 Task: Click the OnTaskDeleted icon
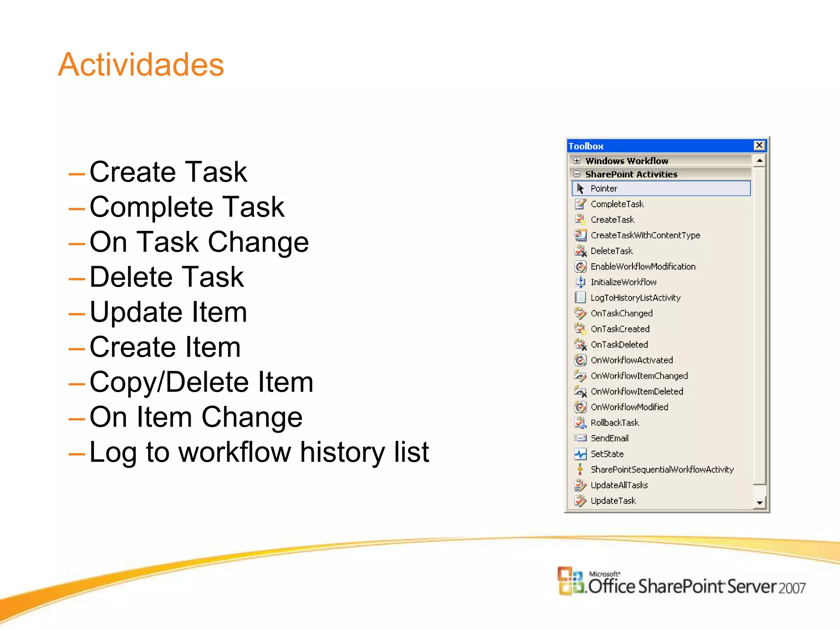coord(580,344)
